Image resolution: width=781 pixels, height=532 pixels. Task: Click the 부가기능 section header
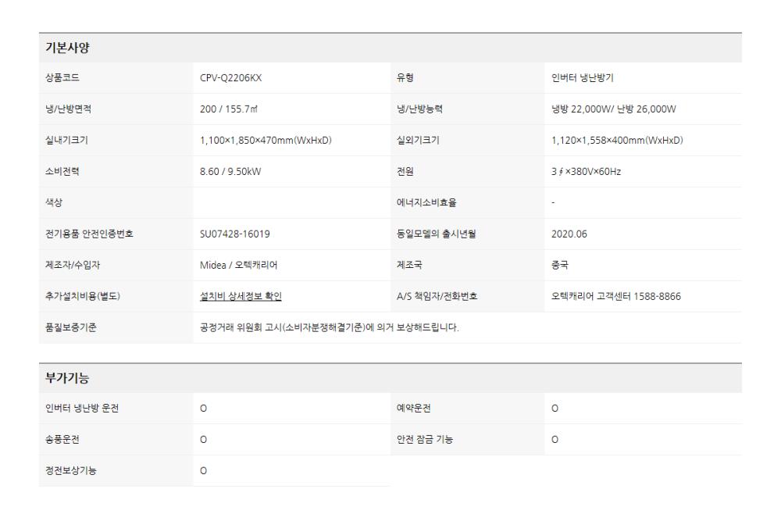(x=67, y=378)
